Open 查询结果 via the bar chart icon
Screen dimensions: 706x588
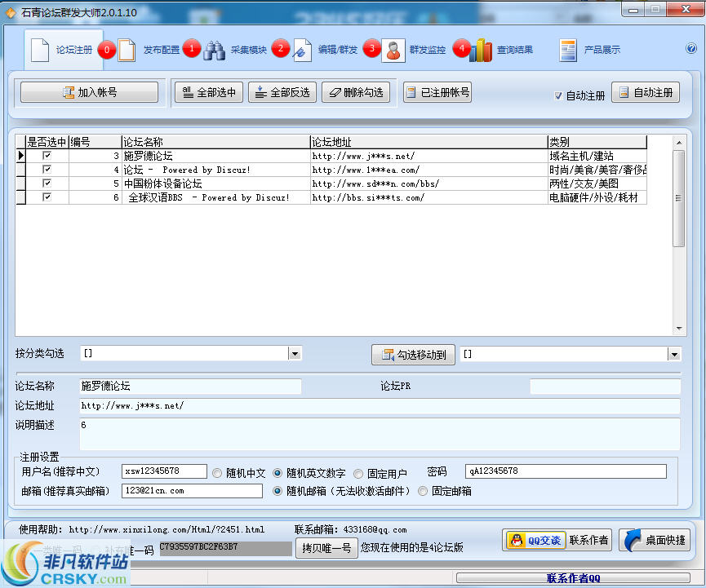click(481, 49)
